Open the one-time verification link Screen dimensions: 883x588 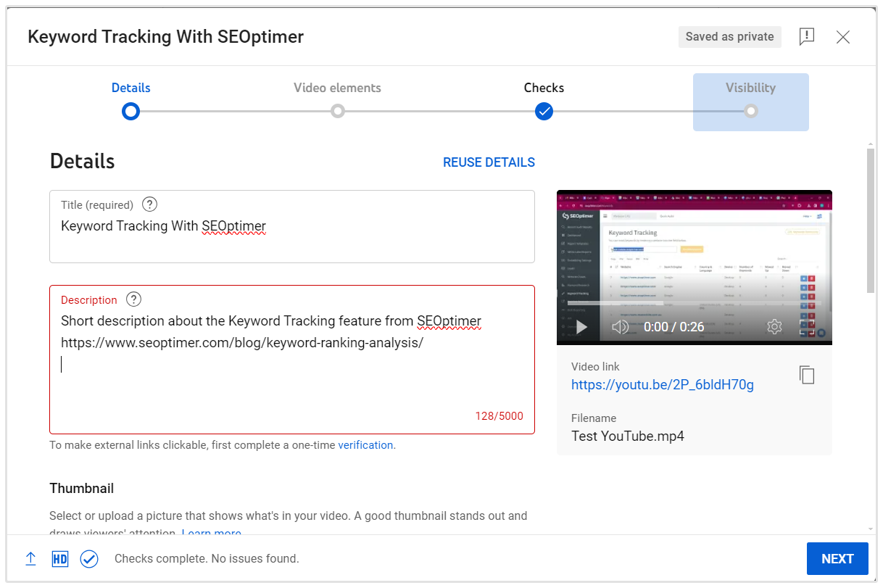click(365, 445)
